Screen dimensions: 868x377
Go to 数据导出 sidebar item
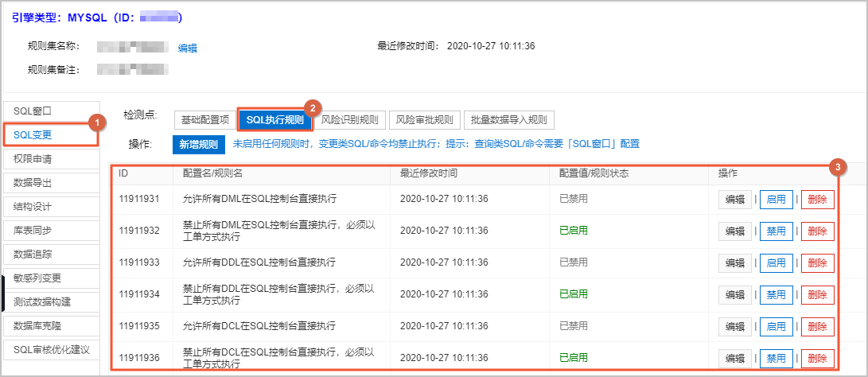click(52, 183)
